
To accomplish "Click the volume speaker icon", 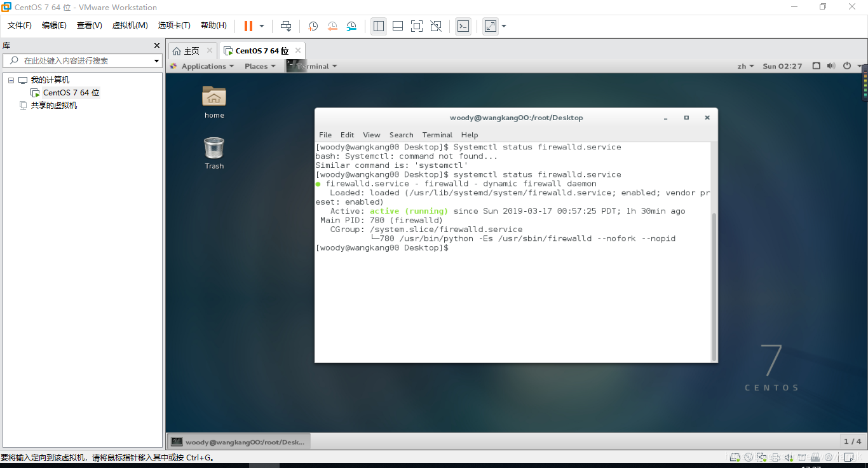I will (831, 66).
